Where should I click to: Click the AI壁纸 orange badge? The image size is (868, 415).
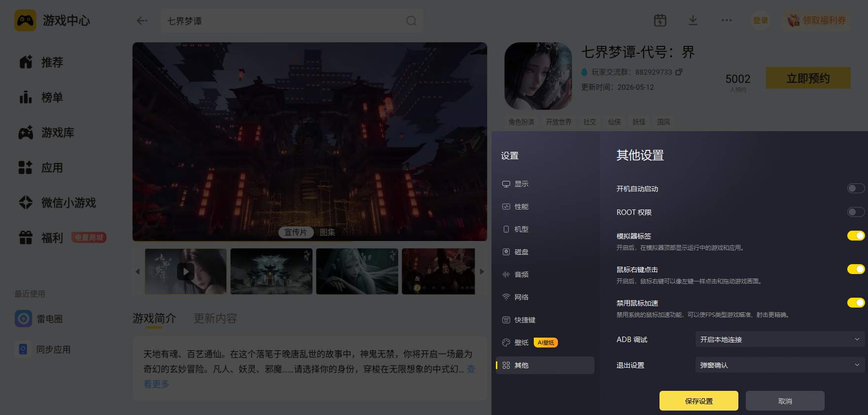[x=546, y=343]
